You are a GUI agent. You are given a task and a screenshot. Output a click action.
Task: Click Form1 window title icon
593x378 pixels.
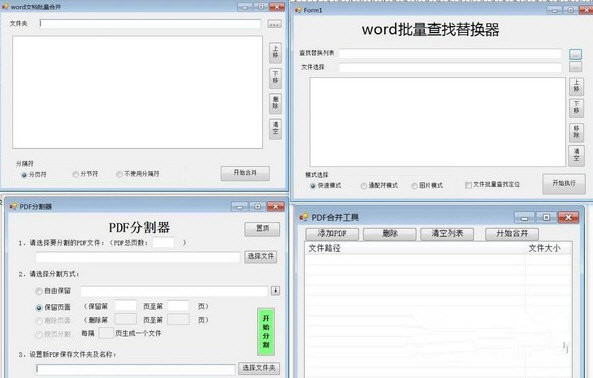pos(299,10)
